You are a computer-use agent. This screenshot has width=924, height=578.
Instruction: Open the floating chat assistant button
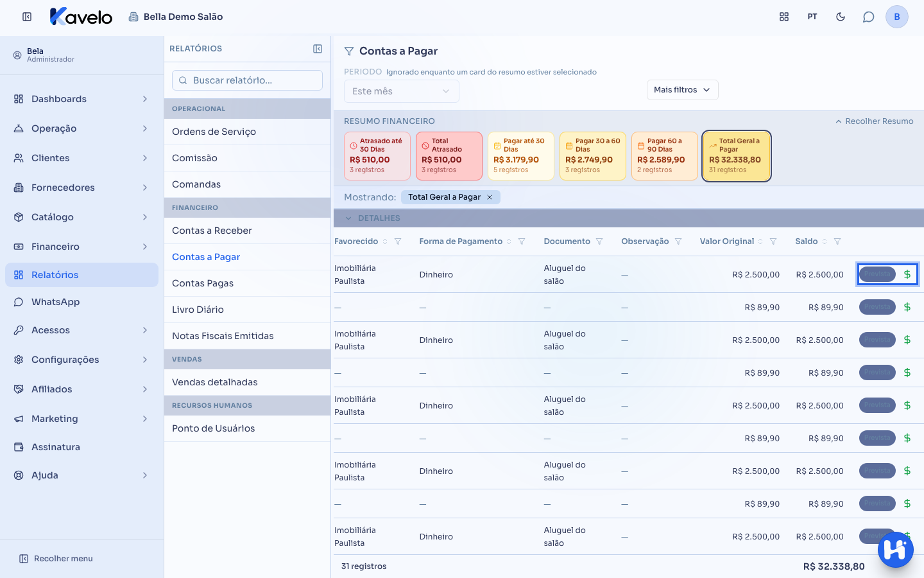pos(895,550)
